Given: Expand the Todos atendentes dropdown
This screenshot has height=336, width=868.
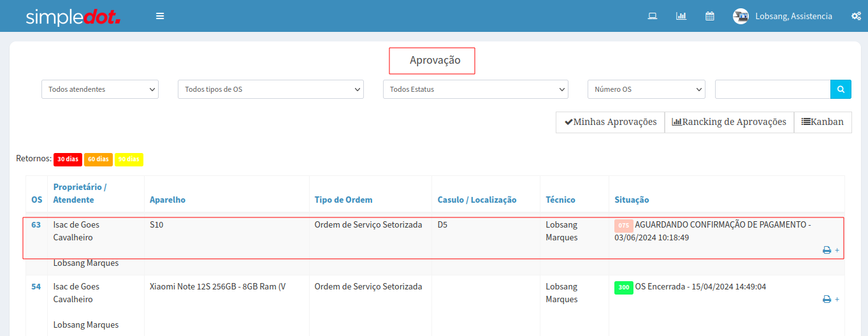Looking at the screenshot, I should point(99,89).
